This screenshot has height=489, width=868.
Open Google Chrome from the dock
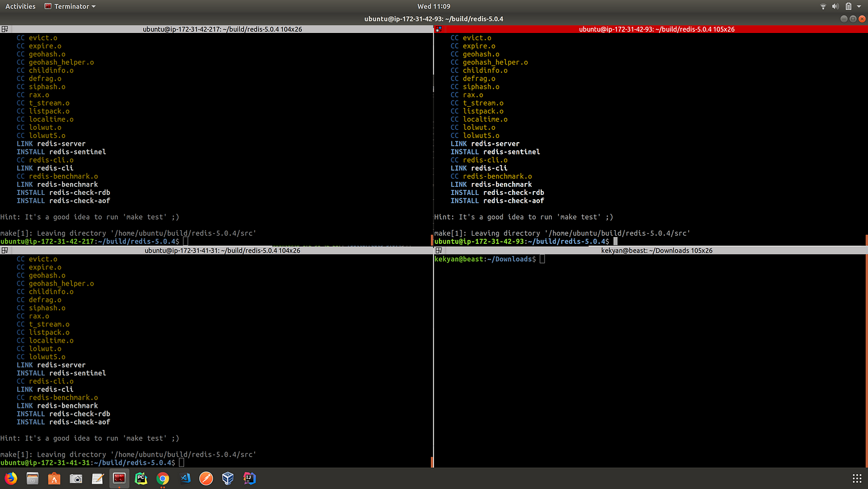[162, 478]
